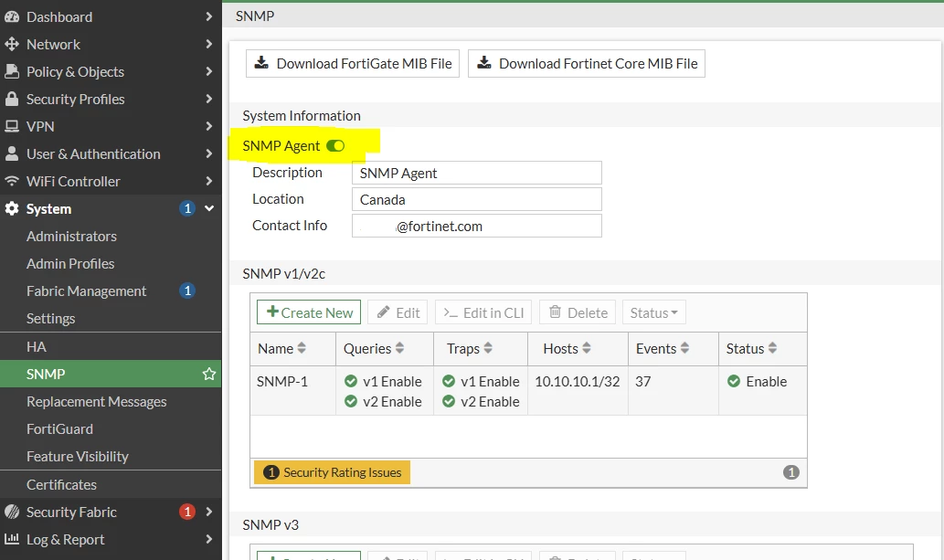The width and height of the screenshot is (944, 560).
Task: Click the gray count badge in table footer
Action: click(x=791, y=472)
